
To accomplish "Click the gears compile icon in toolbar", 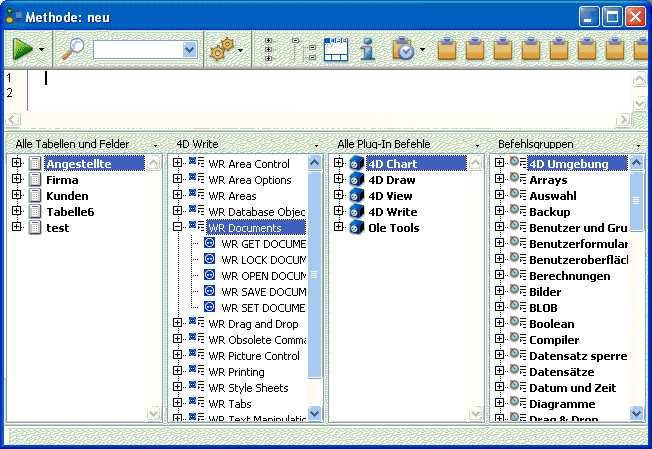I will click(x=219, y=49).
